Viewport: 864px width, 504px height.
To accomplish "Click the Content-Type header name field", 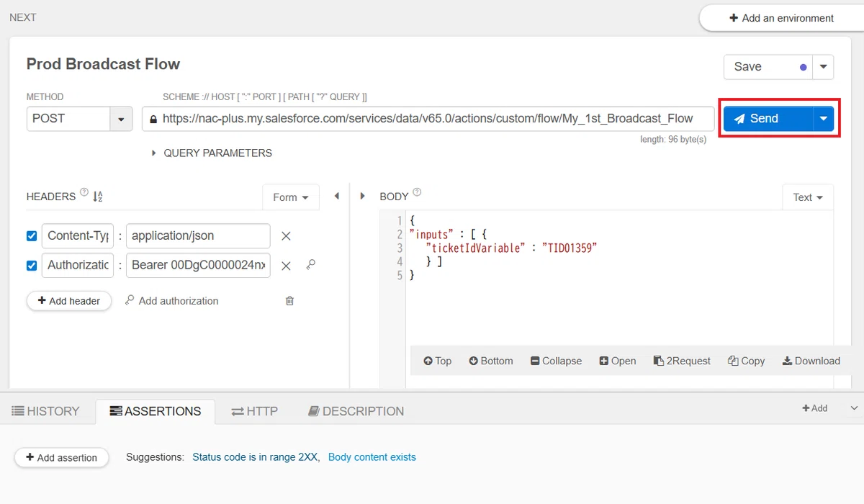I will pyautogui.click(x=78, y=236).
